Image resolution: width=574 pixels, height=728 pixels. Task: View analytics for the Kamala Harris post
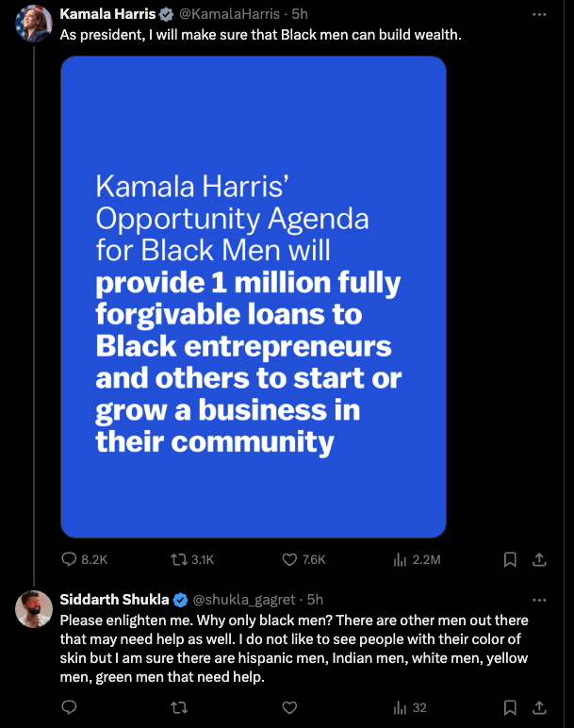[x=399, y=559]
